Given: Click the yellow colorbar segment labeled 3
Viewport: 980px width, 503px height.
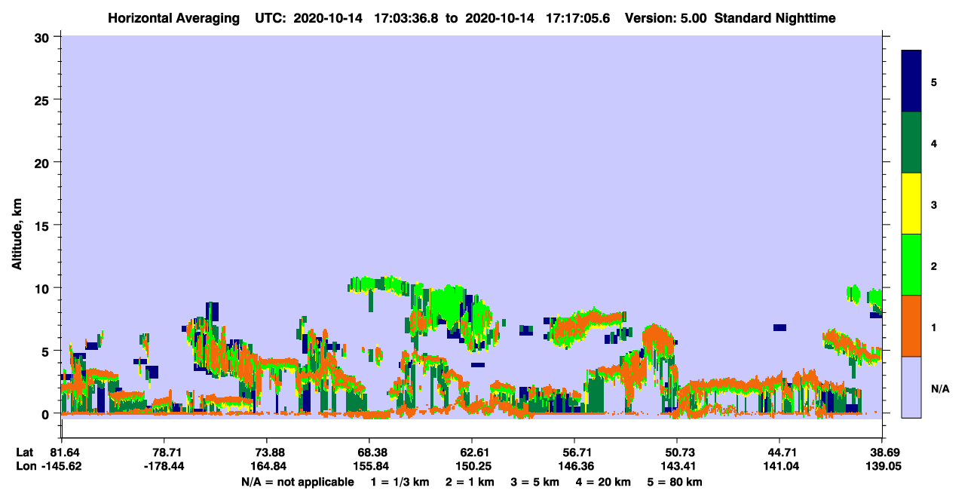Looking at the screenshot, I should pyautogui.click(x=911, y=204).
